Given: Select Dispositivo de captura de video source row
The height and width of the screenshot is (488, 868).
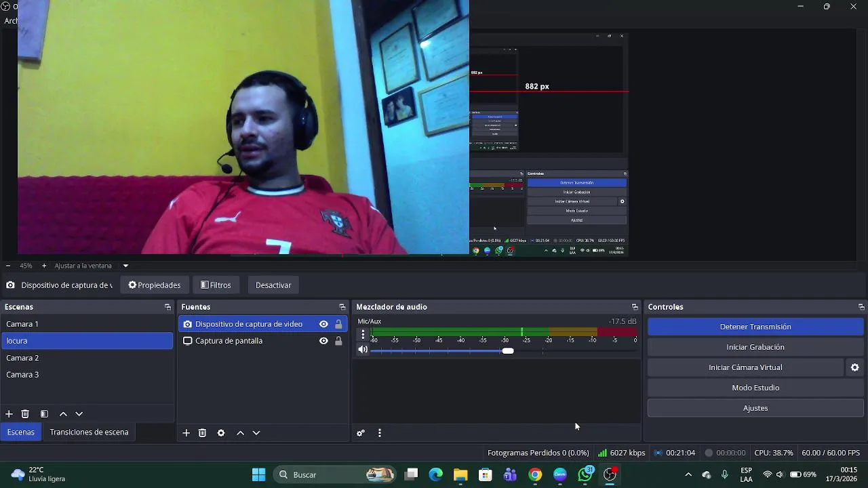Looking at the screenshot, I should (263, 324).
